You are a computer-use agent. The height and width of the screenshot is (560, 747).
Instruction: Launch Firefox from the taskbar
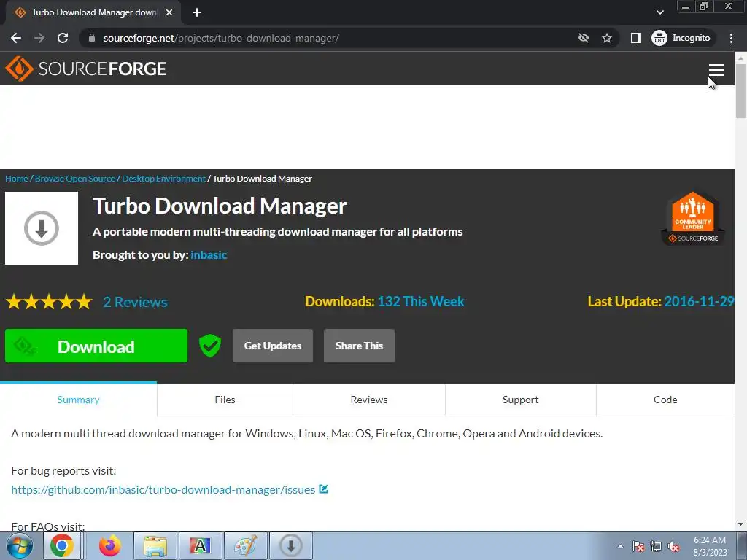click(x=110, y=545)
